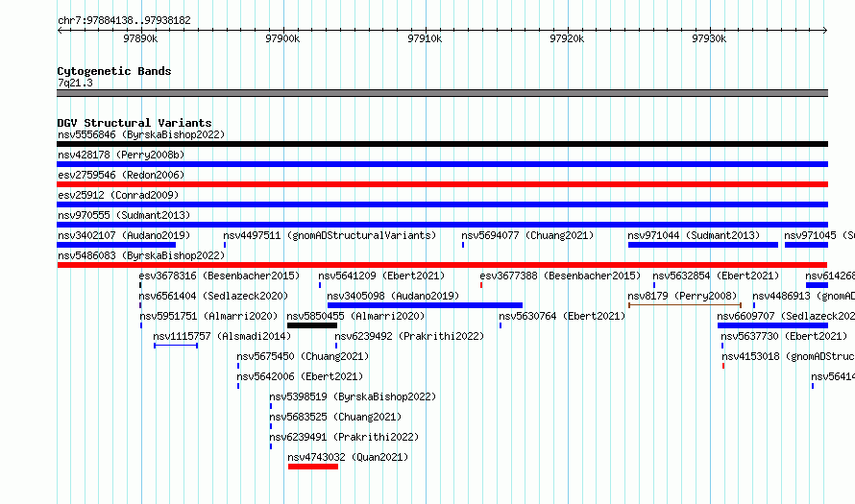Select the black nsv5556846 variant bar
The image size is (855, 504).
point(442,144)
